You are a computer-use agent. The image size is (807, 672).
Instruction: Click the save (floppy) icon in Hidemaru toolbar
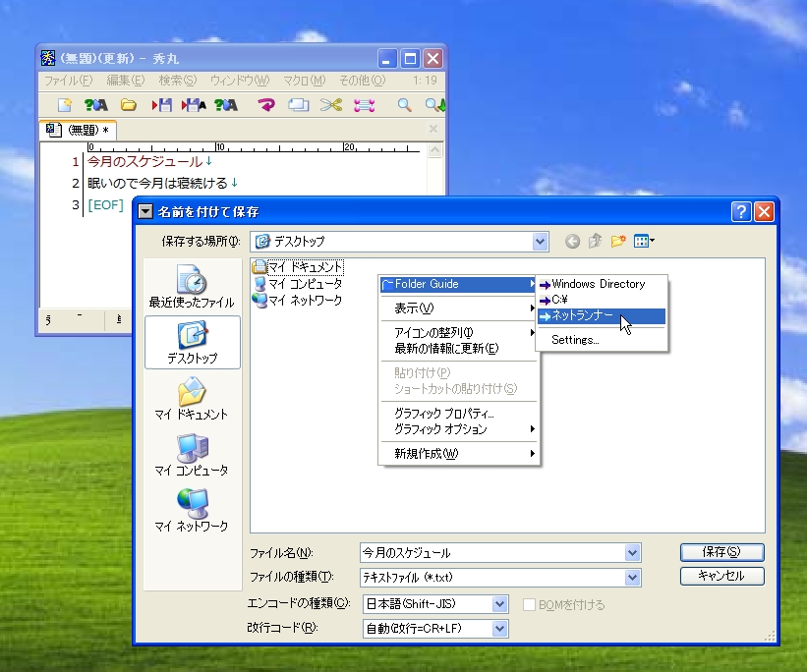coord(161,105)
